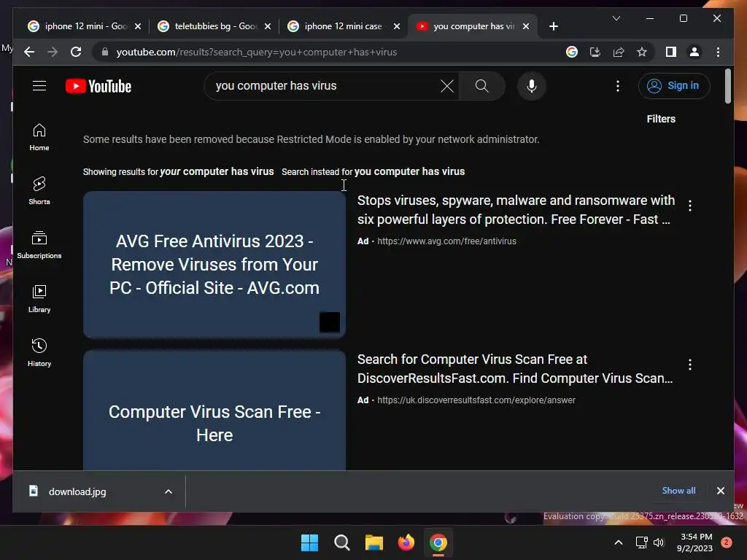Click the Google icon in the address bar
Viewport: 747px width, 560px height.
[x=572, y=52]
